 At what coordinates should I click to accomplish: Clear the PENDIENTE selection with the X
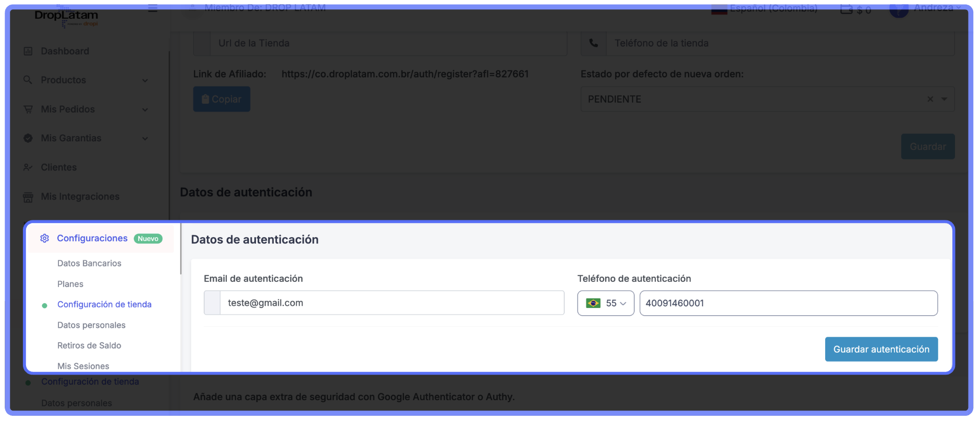[x=930, y=99]
